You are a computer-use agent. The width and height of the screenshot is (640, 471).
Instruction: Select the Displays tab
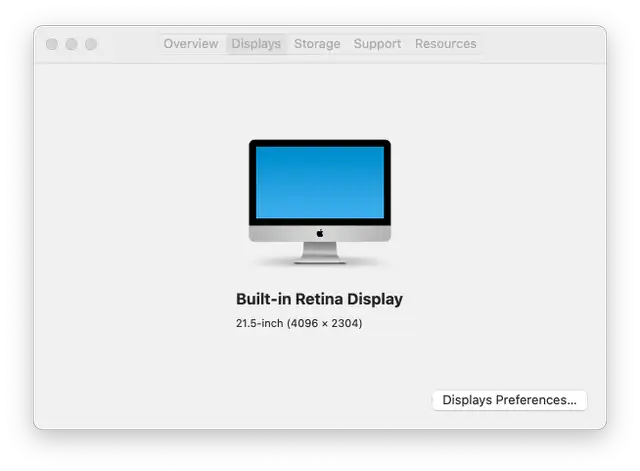(256, 44)
